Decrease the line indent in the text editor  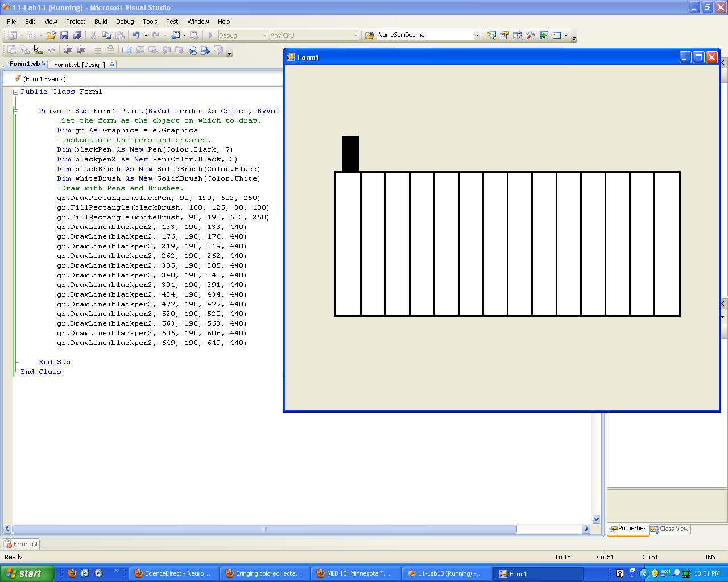[x=68, y=50]
